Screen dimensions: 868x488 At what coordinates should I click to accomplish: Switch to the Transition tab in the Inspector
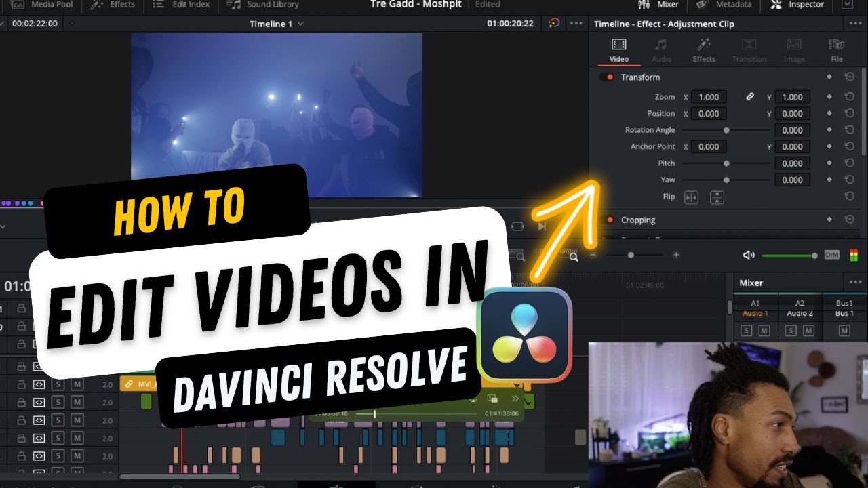[x=749, y=51]
